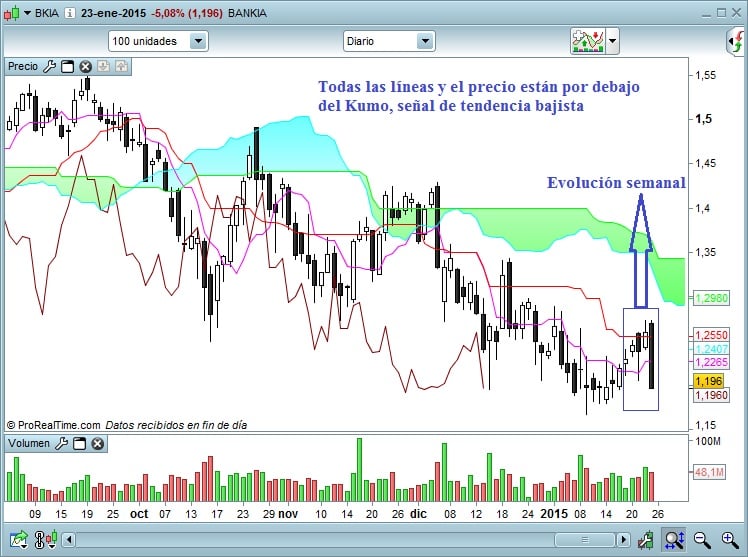
Task: Maximize the chart window
Action: coord(721,13)
